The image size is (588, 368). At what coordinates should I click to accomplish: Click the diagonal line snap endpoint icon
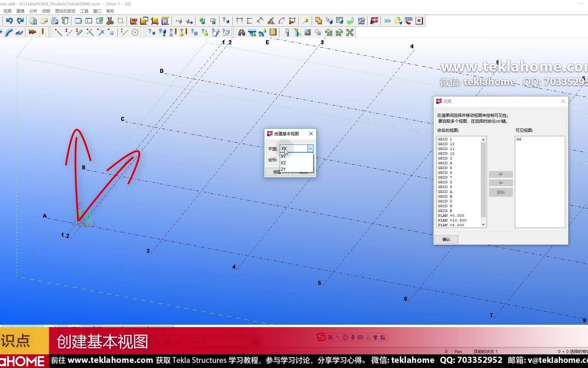click(x=59, y=32)
